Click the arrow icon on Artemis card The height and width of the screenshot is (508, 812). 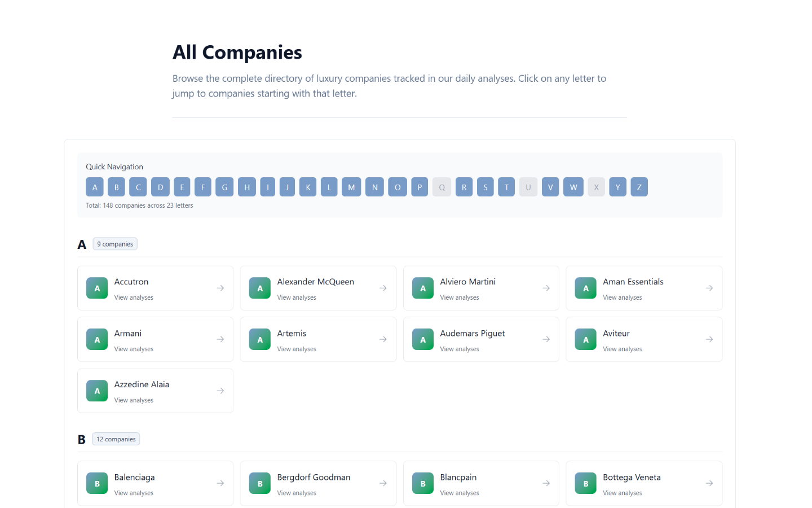pos(383,339)
